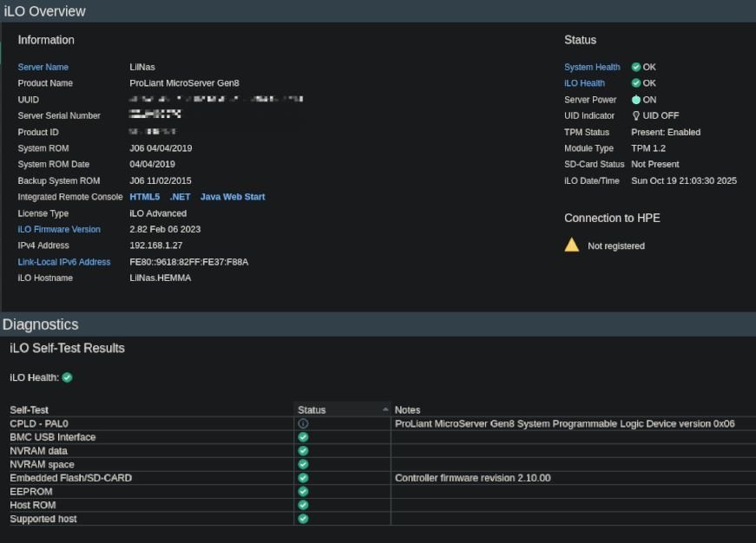Open the iLO Firmware Version link
Image resolution: width=756 pixels, height=543 pixels.
59,229
